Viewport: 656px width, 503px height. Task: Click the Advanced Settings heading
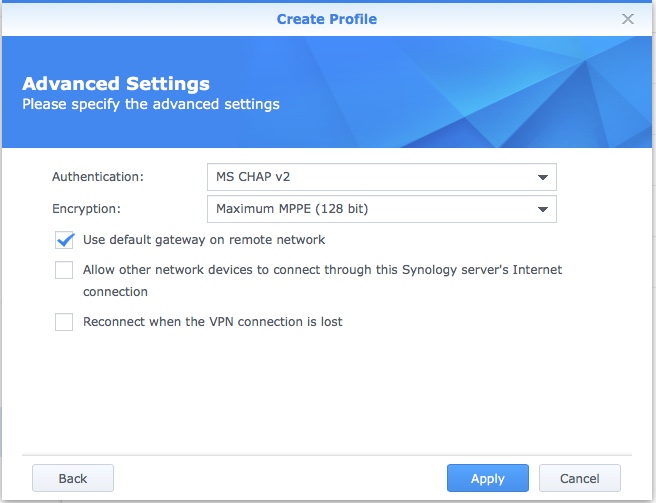[116, 84]
